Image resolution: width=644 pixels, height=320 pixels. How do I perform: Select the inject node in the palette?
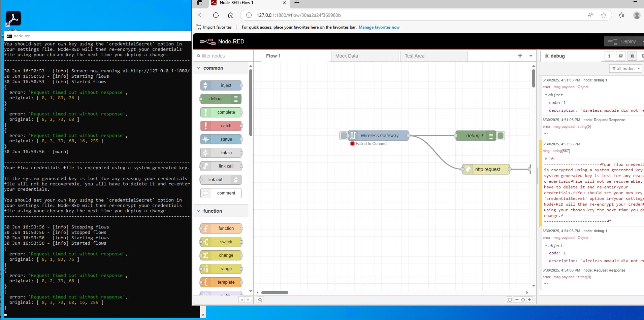click(x=221, y=85)
